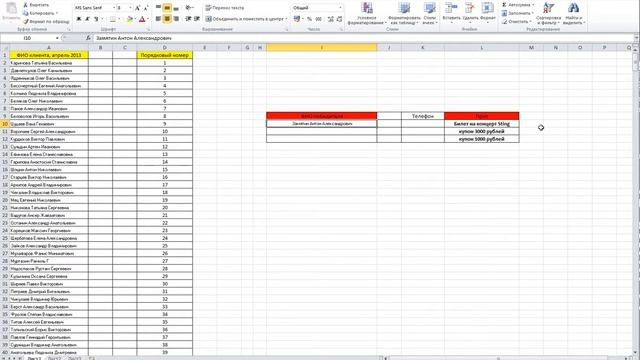Select column I header

tap(322, 48)
